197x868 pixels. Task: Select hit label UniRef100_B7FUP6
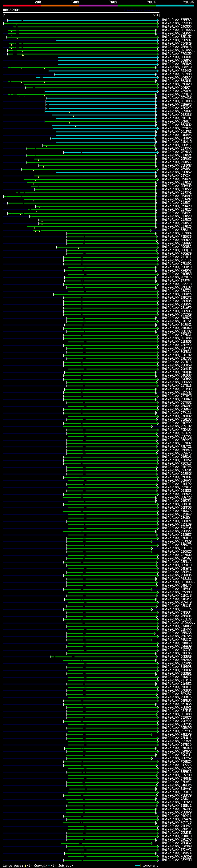[177, 139]
